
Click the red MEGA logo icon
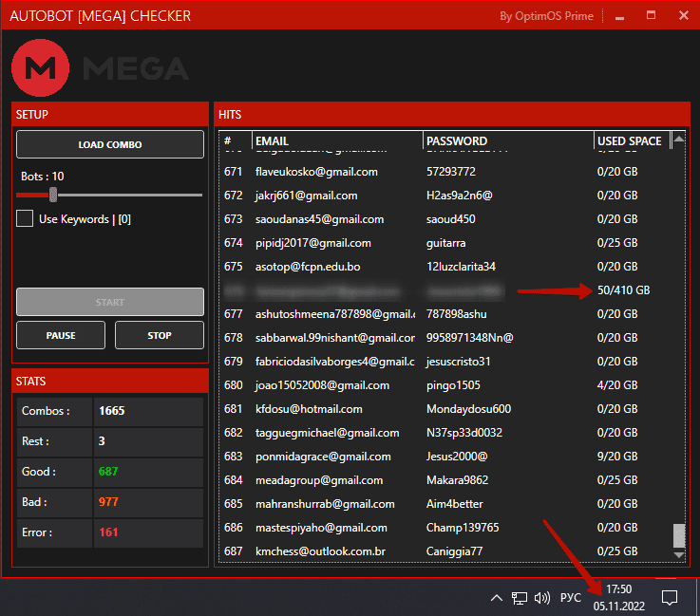tap(40, 67)
